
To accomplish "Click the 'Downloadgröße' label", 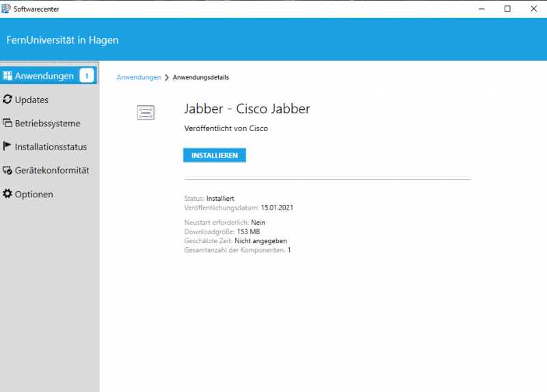I will tap(209, 232).
